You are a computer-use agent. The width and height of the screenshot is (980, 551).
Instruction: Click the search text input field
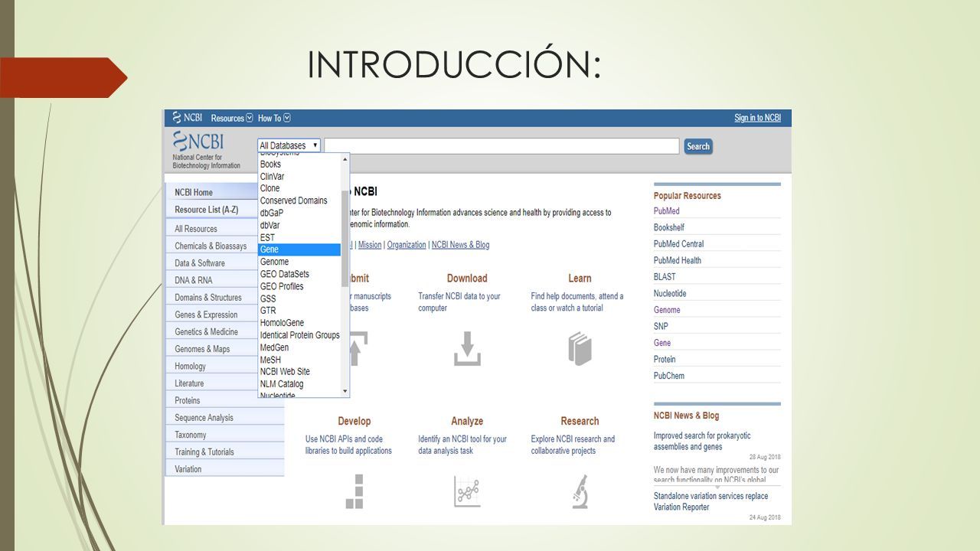tap(501, 146)
